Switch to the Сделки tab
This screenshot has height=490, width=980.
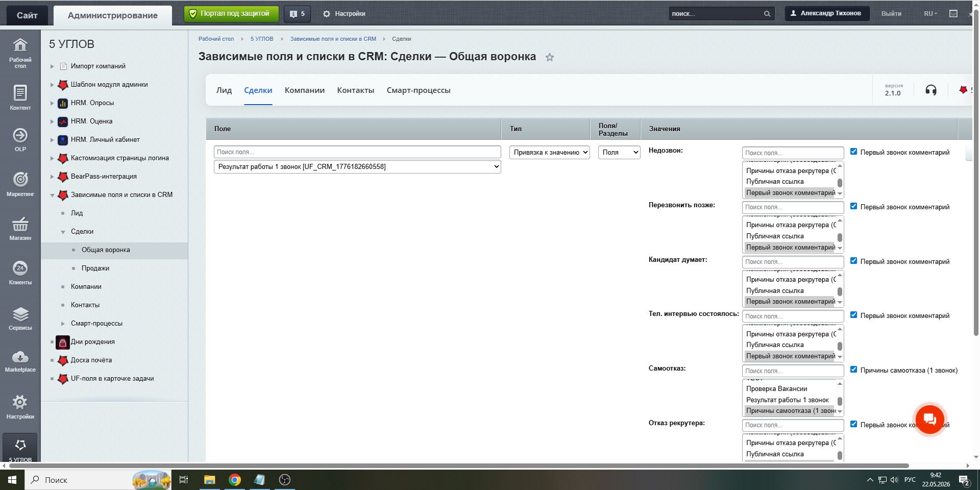click(258, 90)
